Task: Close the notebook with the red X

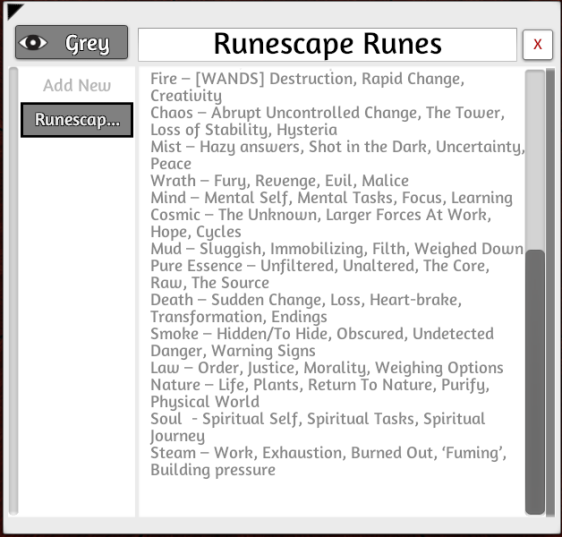Action: (x=537, y=44)
